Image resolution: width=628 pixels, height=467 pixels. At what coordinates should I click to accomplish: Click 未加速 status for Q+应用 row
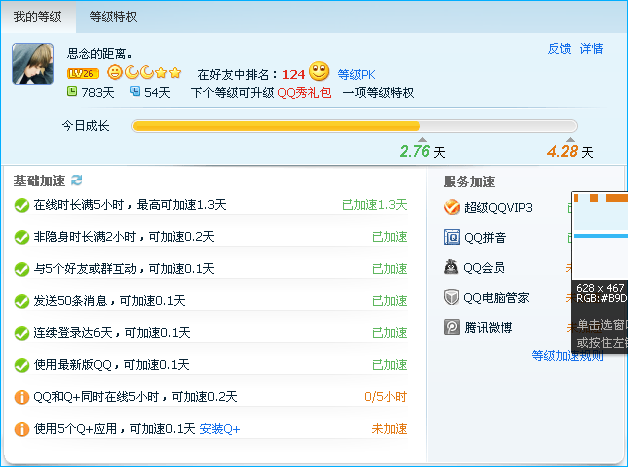pyautogui.click(x=389, y=429)
